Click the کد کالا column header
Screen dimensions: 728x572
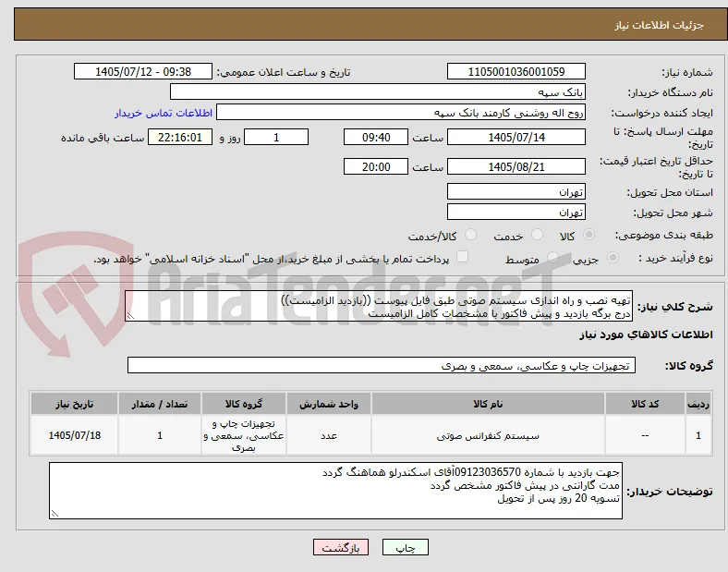[645, 404]
